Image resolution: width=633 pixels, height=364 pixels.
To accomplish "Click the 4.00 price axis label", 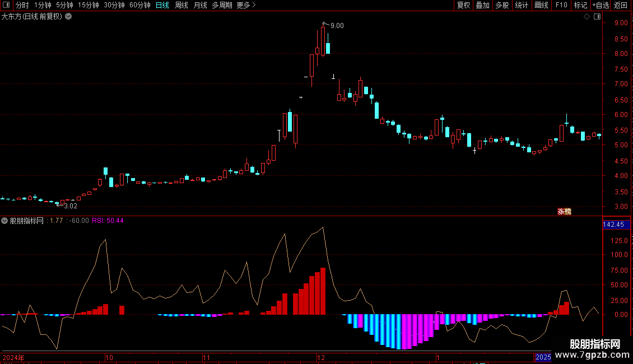I will click(x=621, y=176).
